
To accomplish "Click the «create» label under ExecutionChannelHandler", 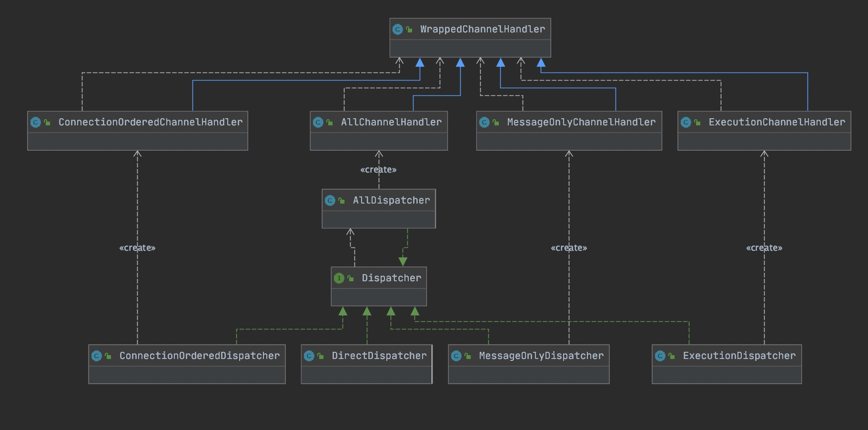I will pyautogui.click(x=764, y=248).
